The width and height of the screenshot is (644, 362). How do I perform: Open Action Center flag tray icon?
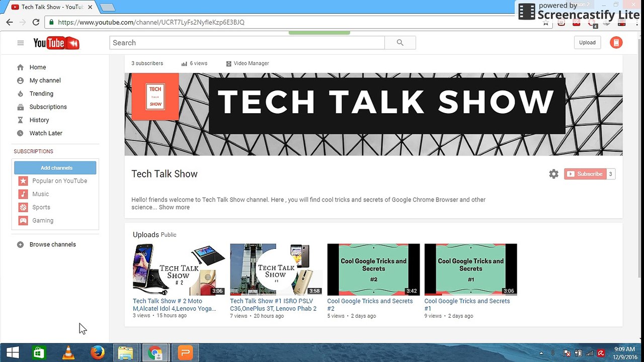coord(567,353)
